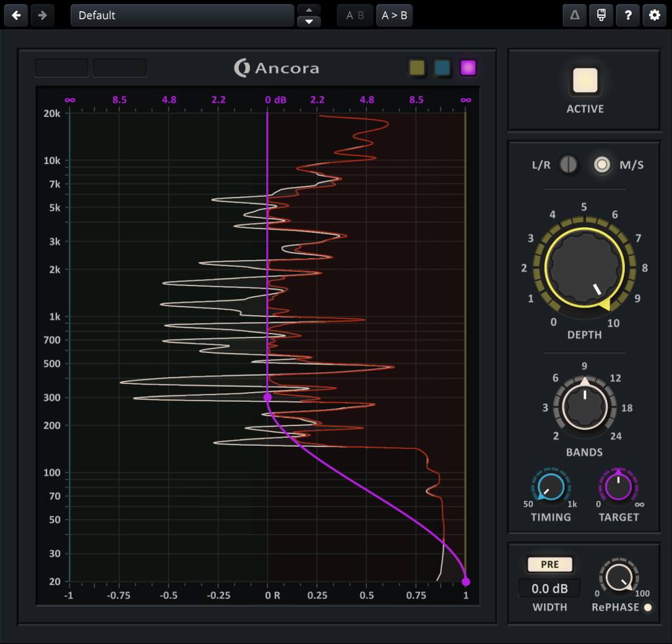Click the Ancora logo
The height and width of the screenshot is (644, 672).
point(277,68)
